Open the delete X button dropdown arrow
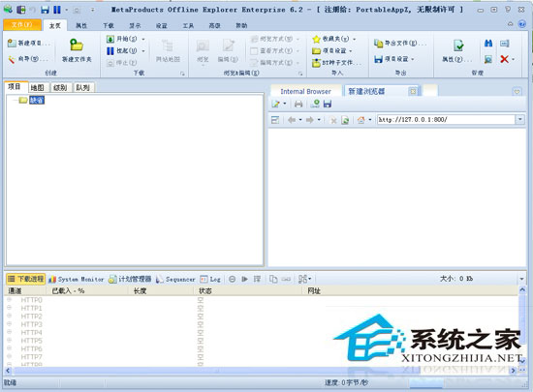Screen dimensions: 533x392 click(x=513, y=60)
